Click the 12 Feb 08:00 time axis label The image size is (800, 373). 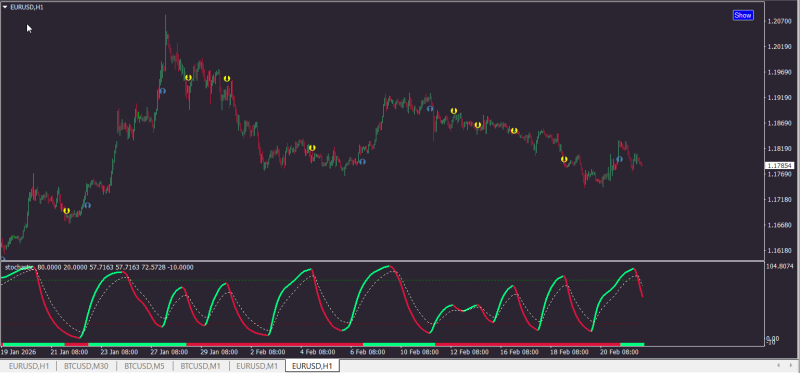(x=468, y=352)
